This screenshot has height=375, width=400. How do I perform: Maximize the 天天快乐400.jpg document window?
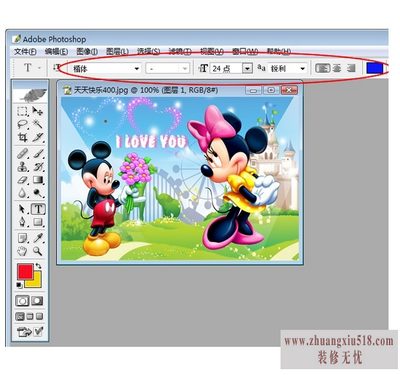pyautogui.click(x=271, y=90)
